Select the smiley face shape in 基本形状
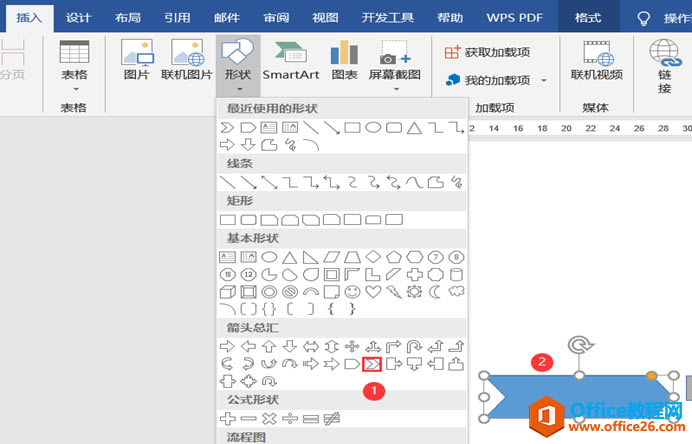Image resolution: width=692 pixels, height=444 pixels. pos(352,292)
